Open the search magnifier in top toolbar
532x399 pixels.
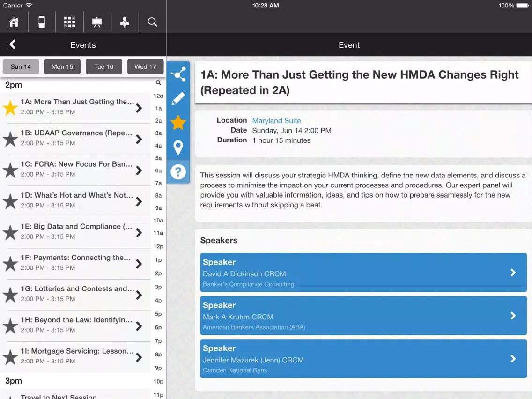(152, 22)
